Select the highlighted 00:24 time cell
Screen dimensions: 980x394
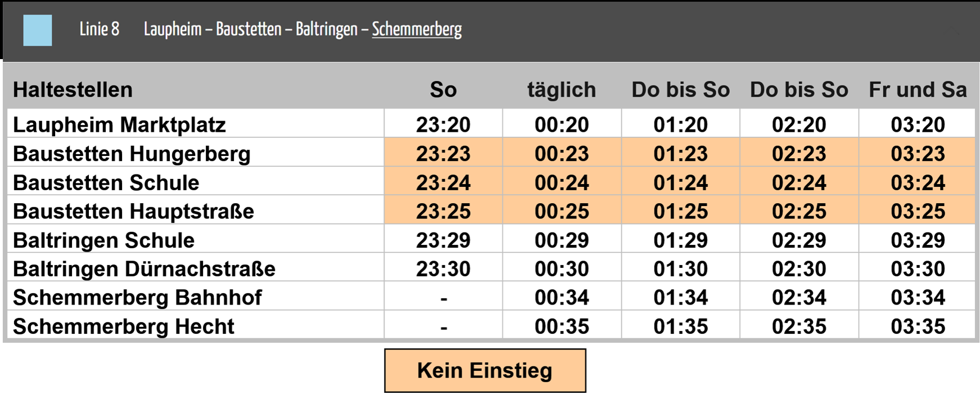562,182
